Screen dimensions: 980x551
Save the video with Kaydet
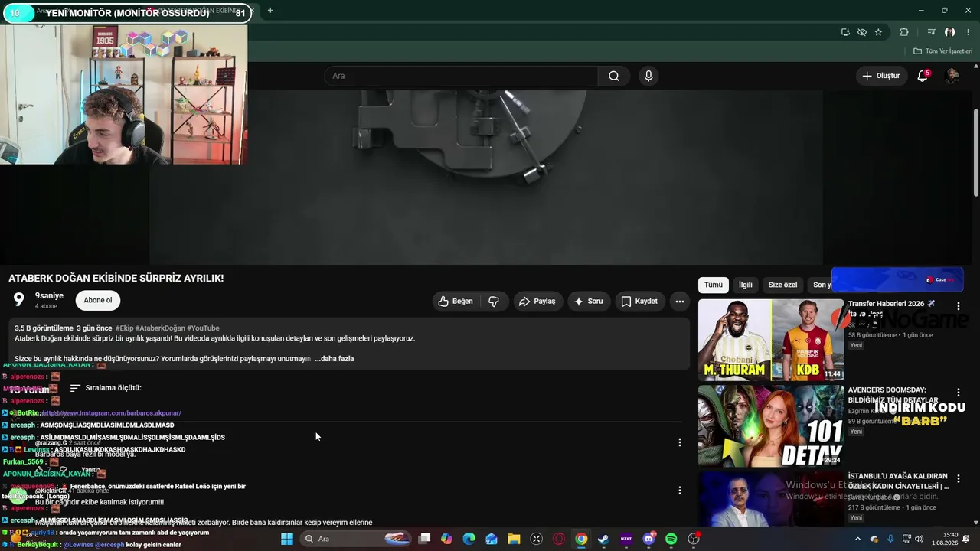(x=639, y=302)
